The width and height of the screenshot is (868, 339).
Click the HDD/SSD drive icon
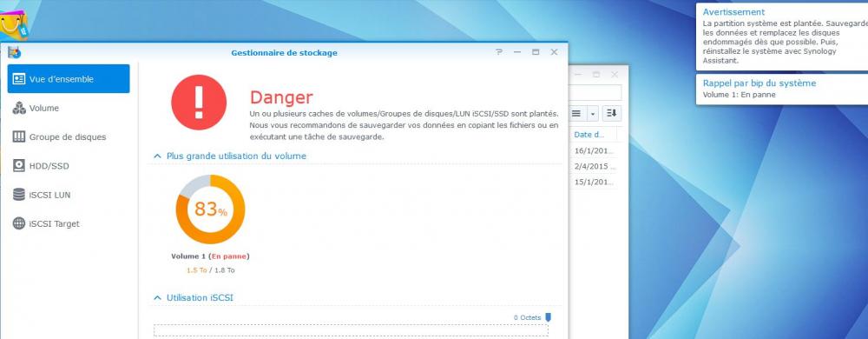(19, 166)
